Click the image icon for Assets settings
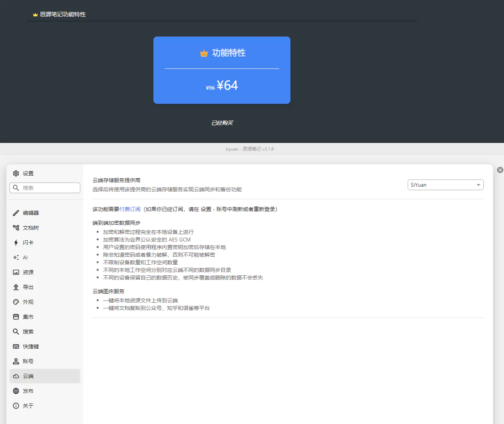The height and width of the screenshot is (424, 504). [x=16, y=272]
